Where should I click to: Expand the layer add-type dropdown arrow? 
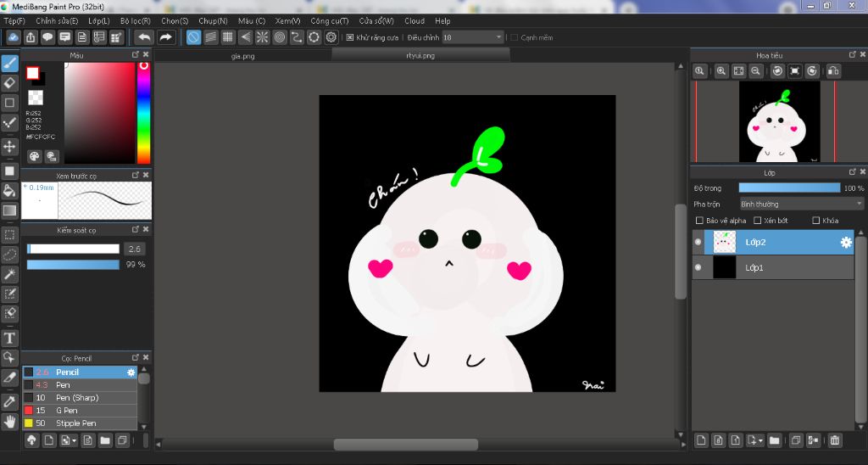pos(755,440)
